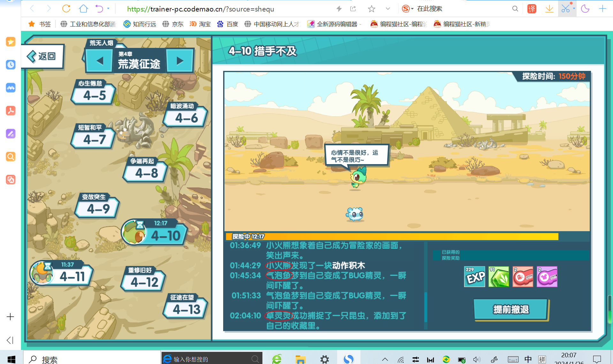Open level 4-7 短暂和平
Viewport: 613px width, 364px height.
[x=93, y=136]
